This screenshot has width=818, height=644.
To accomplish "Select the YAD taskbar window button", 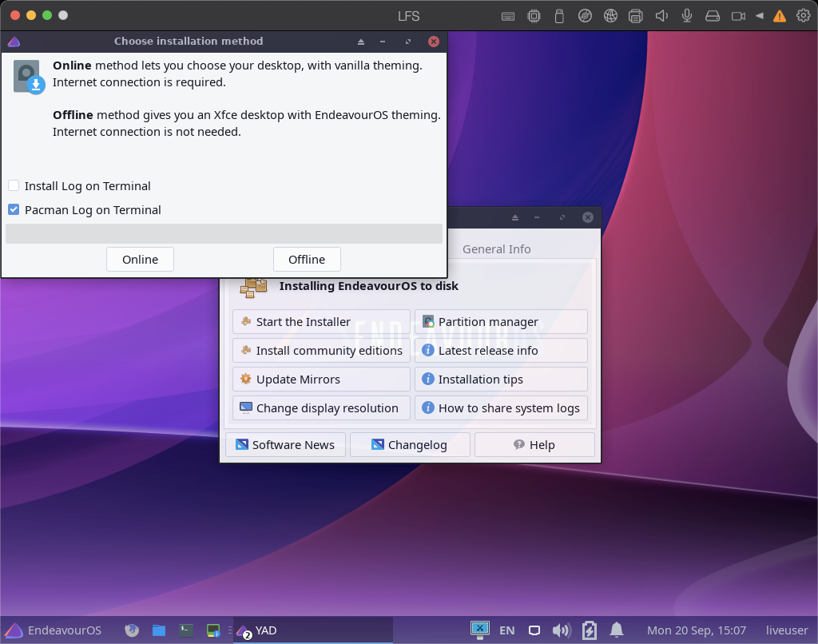I will [x=313, y=630].
